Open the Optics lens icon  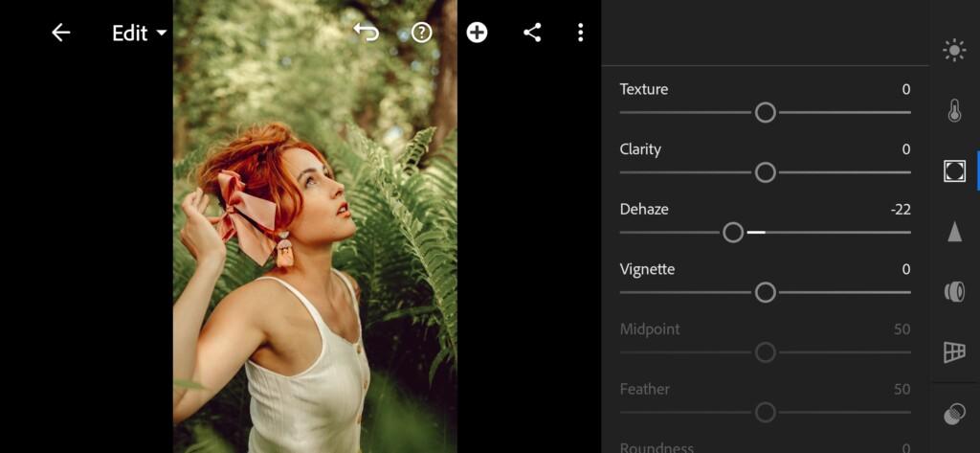click(954, 291)
